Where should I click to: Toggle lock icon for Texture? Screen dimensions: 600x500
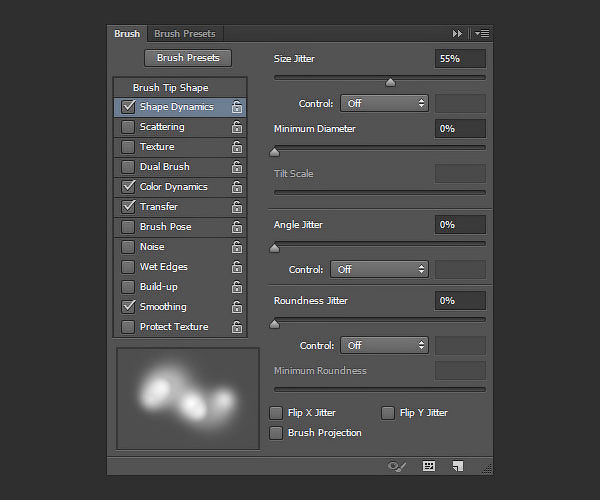237,147
